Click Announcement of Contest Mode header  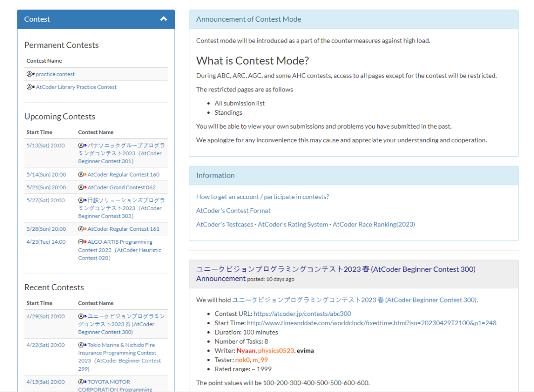354,19
